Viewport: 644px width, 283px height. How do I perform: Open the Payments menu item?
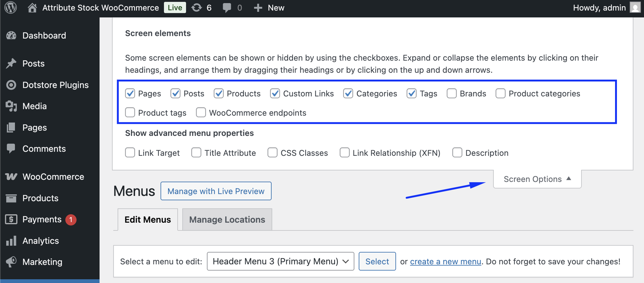(42, 220)
